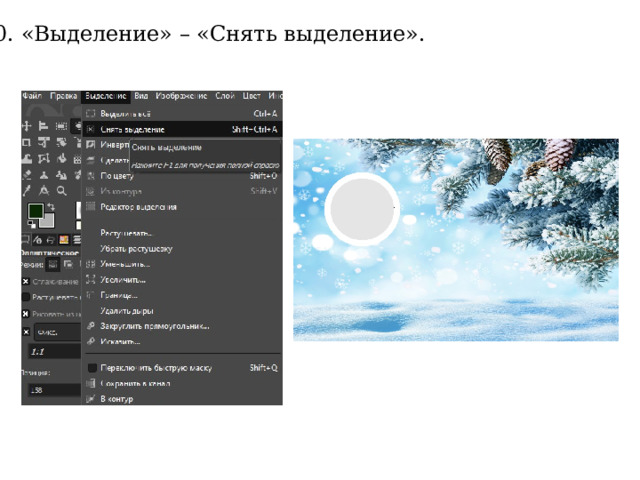Screen dimensions: 640x480
Task: Reset colors to black and white
Action: coord(31,224)
